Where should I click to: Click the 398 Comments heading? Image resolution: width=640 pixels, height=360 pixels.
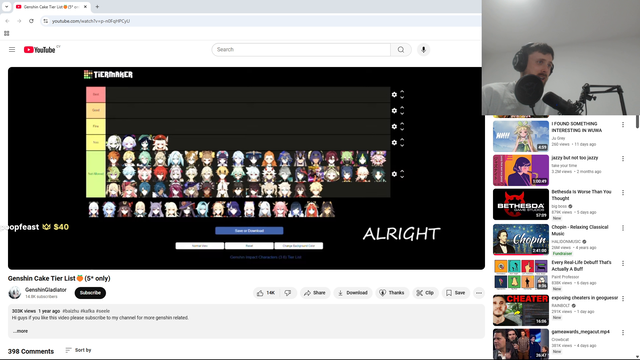[x=31, y=351]
